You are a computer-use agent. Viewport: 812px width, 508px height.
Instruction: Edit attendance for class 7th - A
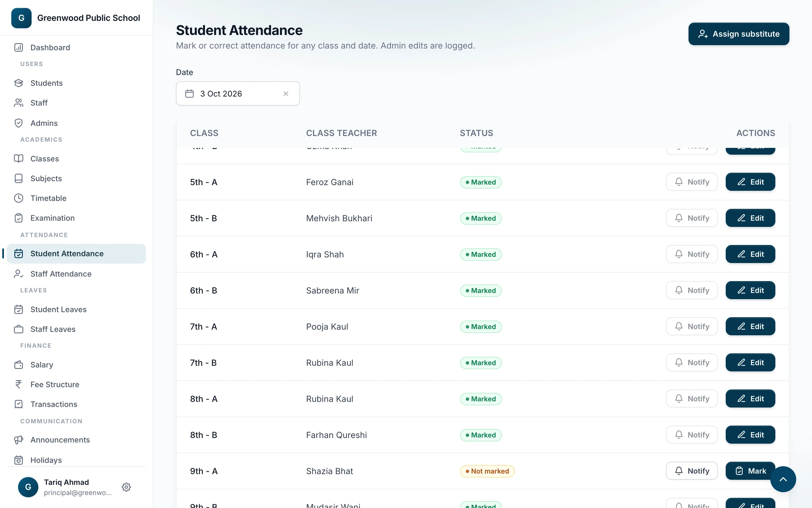coord(750,326)
